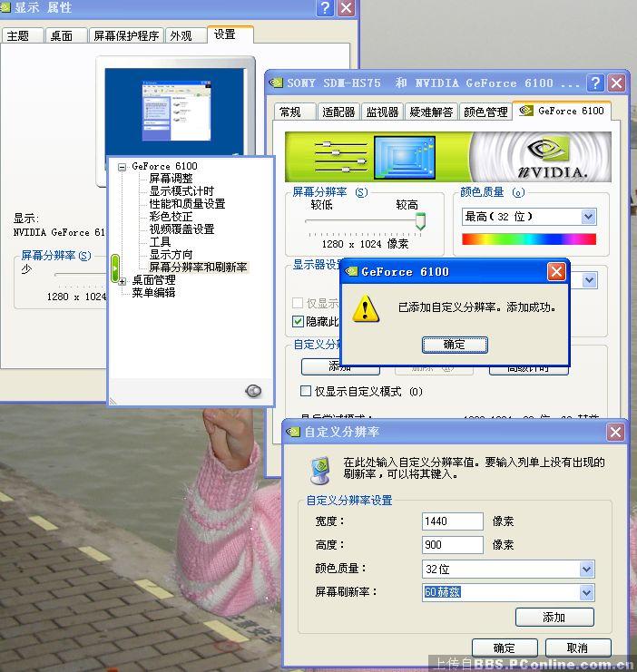
Task: Confirm the message with the 确定 button
Action: (455, 345)
